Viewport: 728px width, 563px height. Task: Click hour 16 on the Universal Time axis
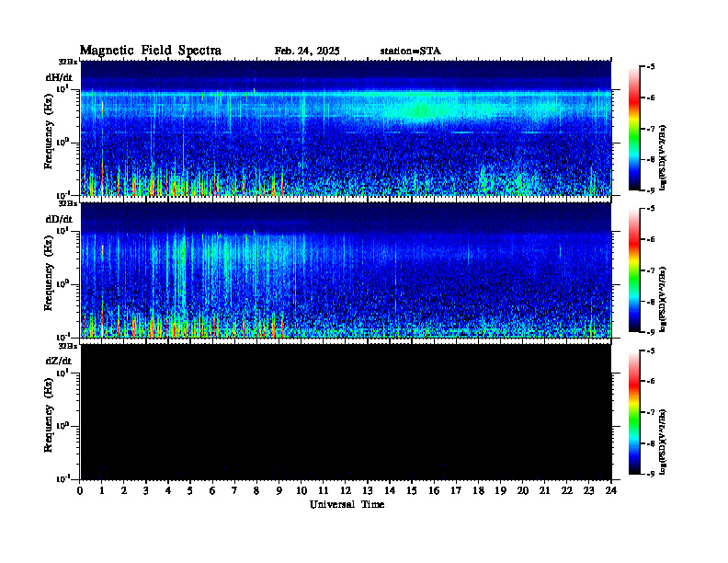434,490
